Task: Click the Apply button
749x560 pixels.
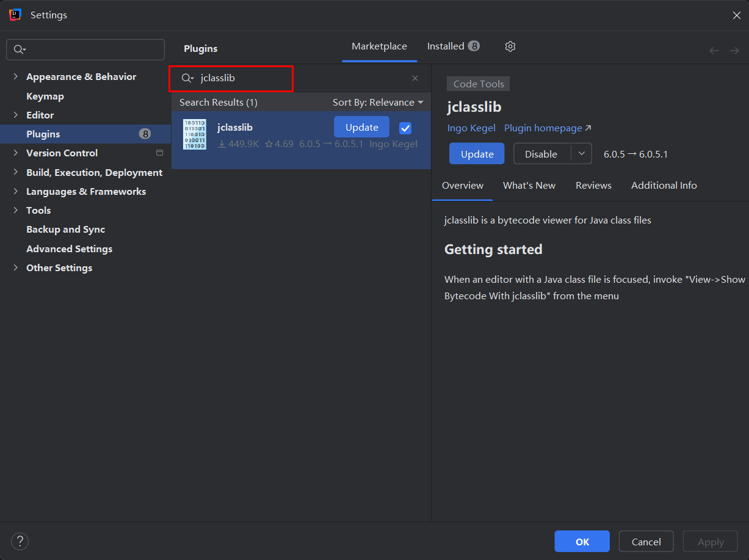Action: [x=711, y=542]
